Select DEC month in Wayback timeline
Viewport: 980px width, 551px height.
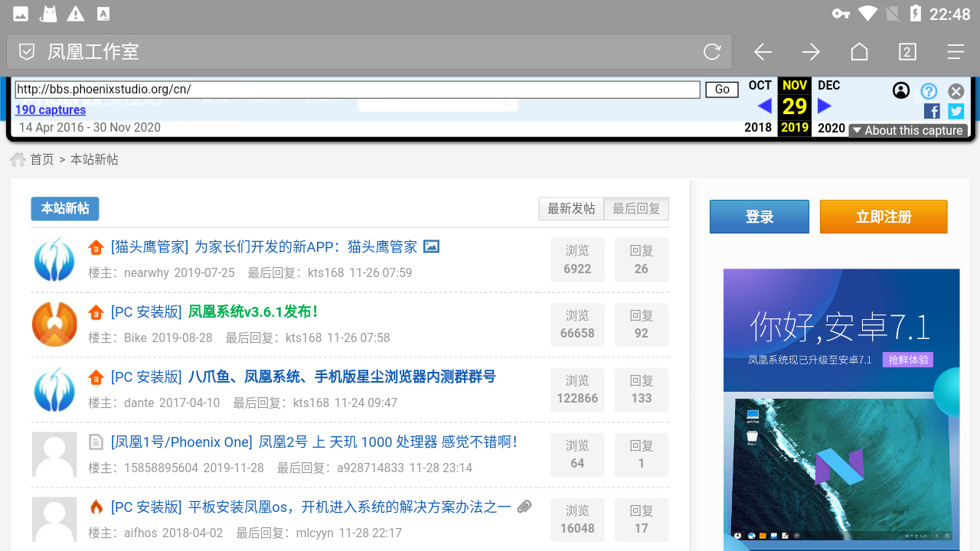[829, 86]
